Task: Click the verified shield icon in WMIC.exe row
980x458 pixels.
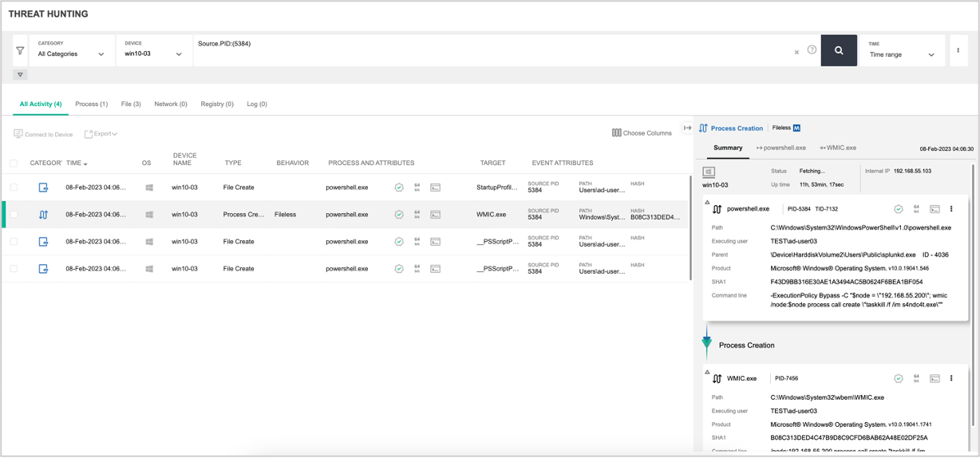Action: (399, 215)
